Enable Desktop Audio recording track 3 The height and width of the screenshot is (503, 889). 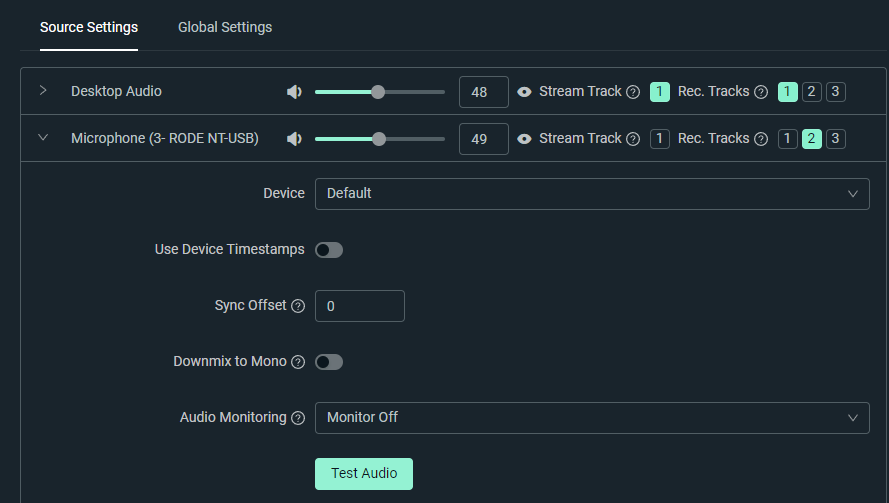836,92
